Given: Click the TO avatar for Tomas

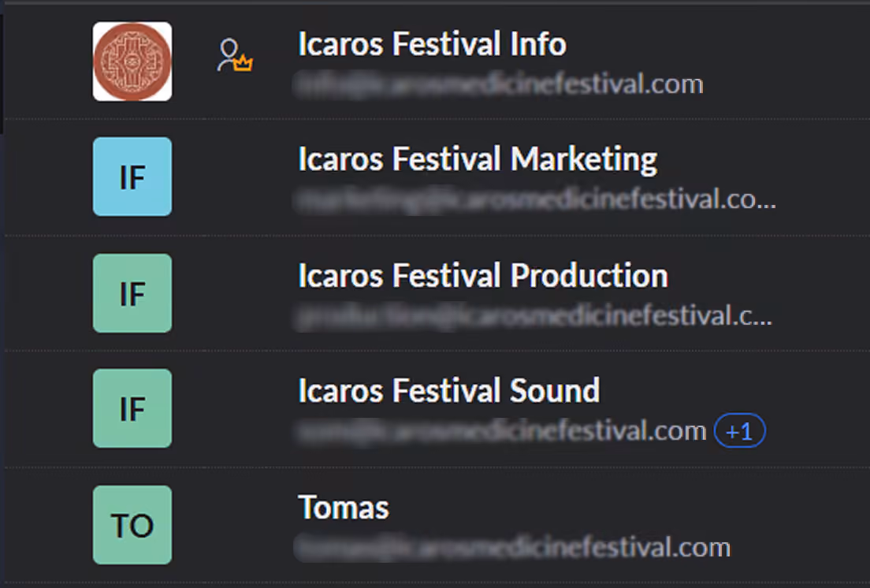Looking at the screenshot, I should 132,525.
